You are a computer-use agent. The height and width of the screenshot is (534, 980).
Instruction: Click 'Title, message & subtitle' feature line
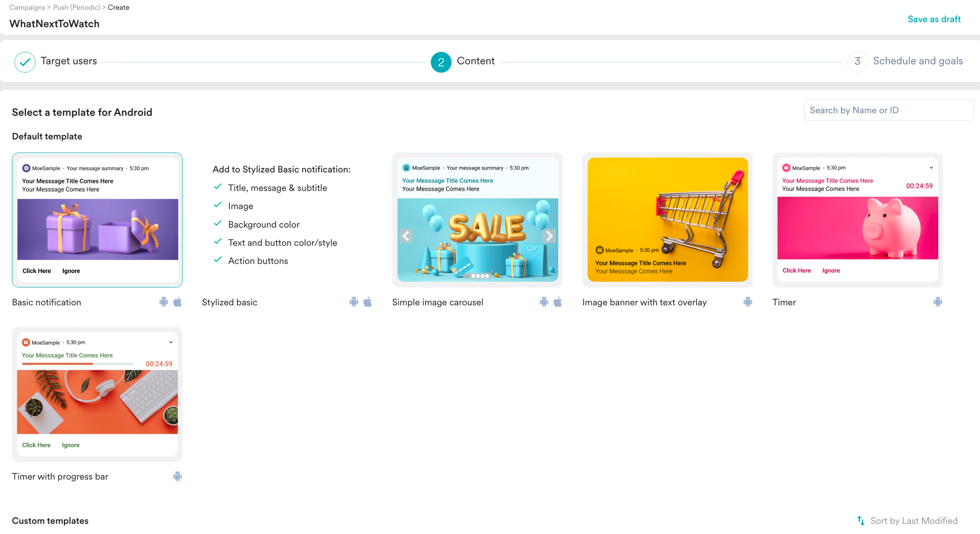277,188
